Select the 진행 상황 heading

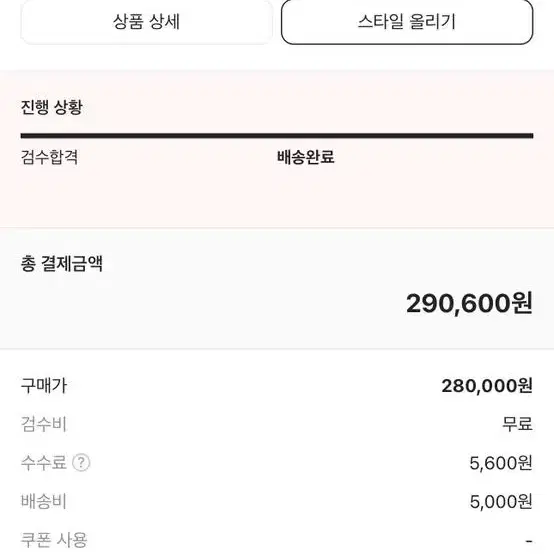point(52,107)
